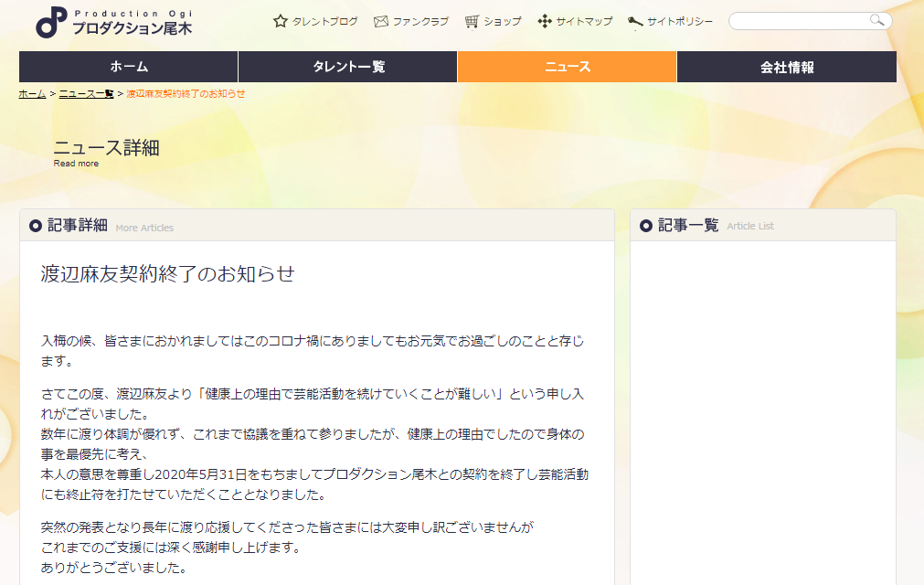The width and height of the screenshot is (924, 585).
Task: Click the line starting 突然の発表となり
Action: click(x=287, y=527)
